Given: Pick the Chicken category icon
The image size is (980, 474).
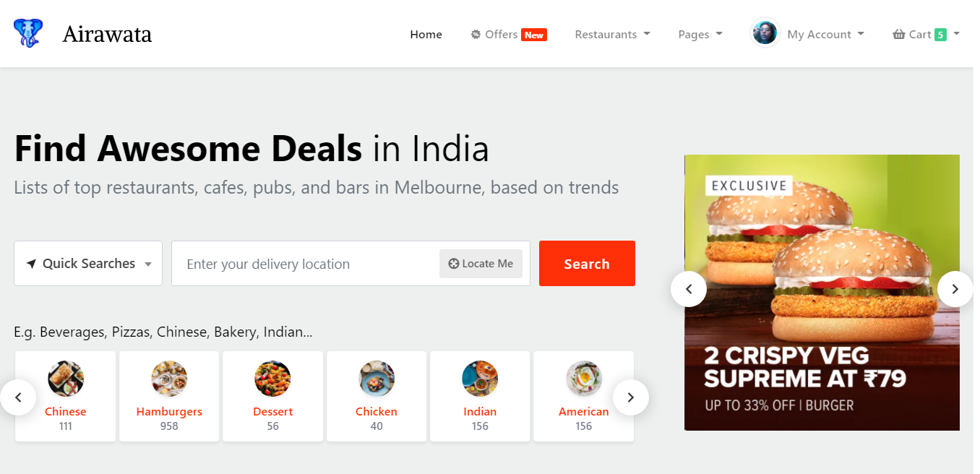Looking at the screenshot, I should pos(377,379).
